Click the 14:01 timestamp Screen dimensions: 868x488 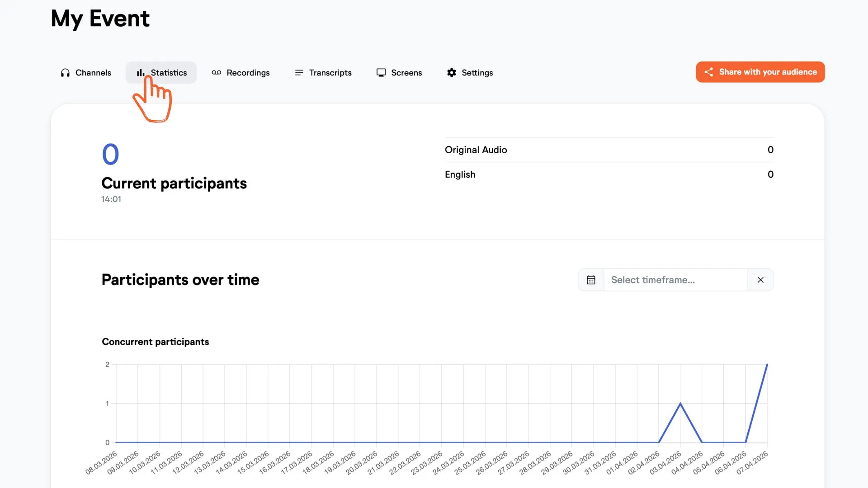(111, 199)
